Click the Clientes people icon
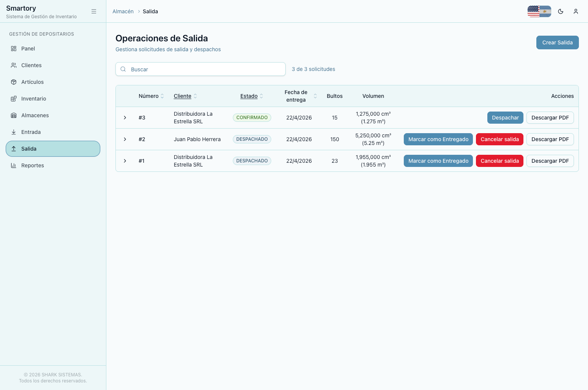 14,65
